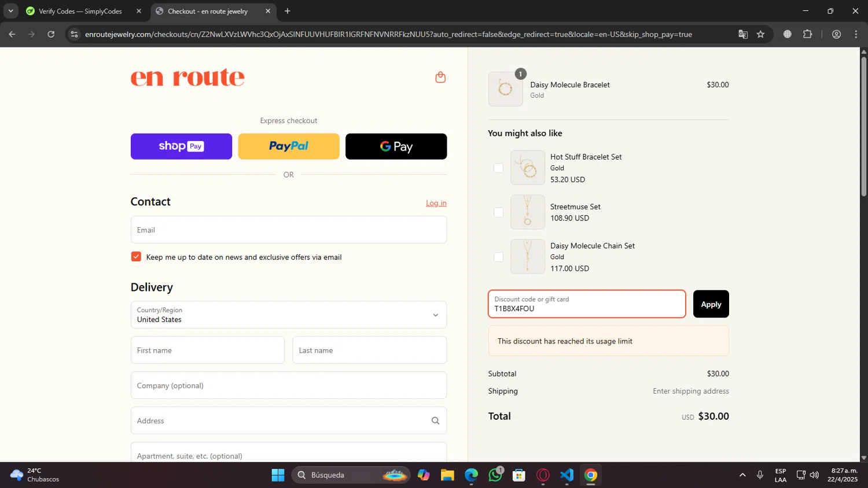Click the Daisy Molecule Chain Set thumbnail
This screenshot has height=488, width=868.
(528, 257)
